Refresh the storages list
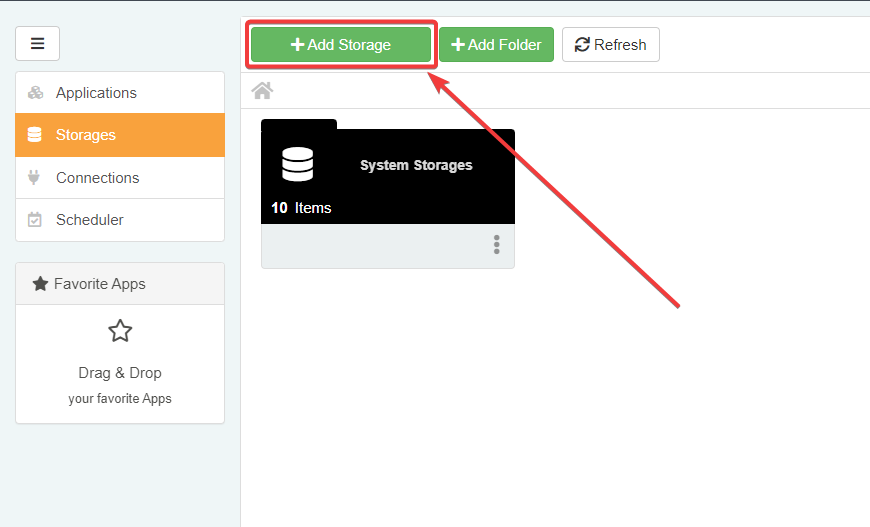This screenshot has width=870, height=527. [610, 45]
